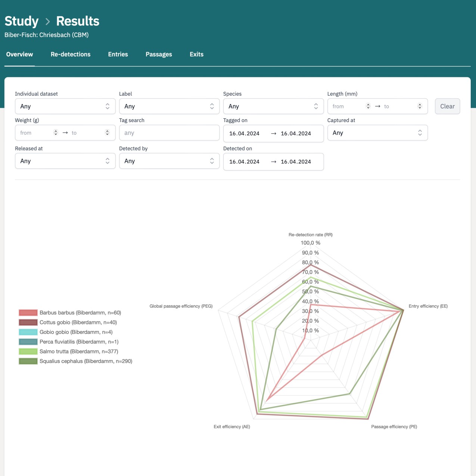Click the Length to-field stepper arrows
Image resolution: width=476 pixels, height=476 pixels.
click(420, 106)
